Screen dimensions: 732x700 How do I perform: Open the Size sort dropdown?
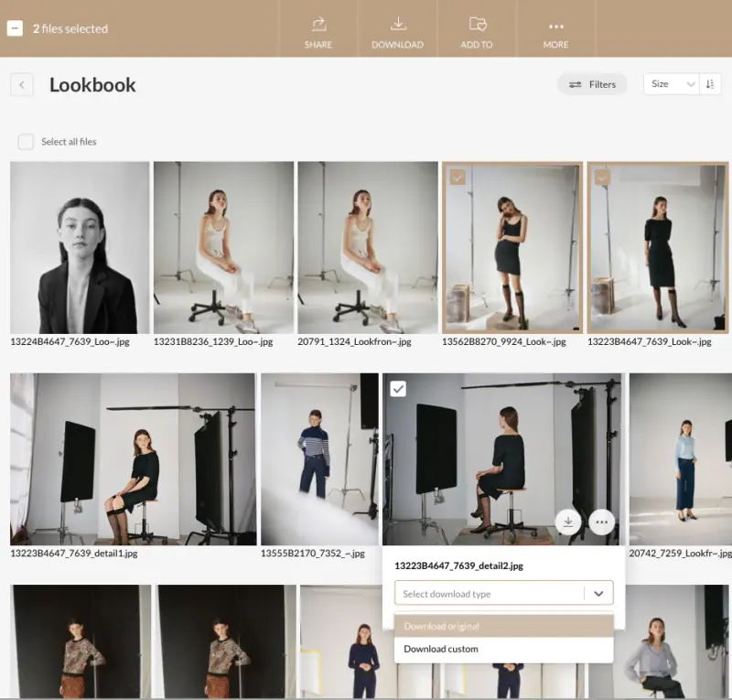click(x=672, y=84)
